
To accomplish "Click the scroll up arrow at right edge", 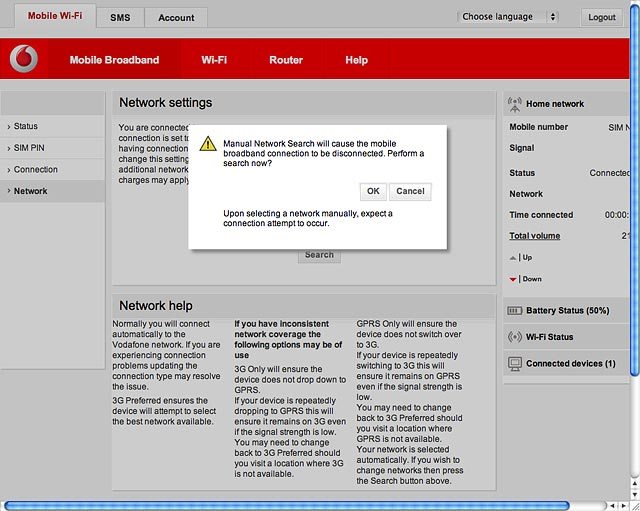I will 635,484.
